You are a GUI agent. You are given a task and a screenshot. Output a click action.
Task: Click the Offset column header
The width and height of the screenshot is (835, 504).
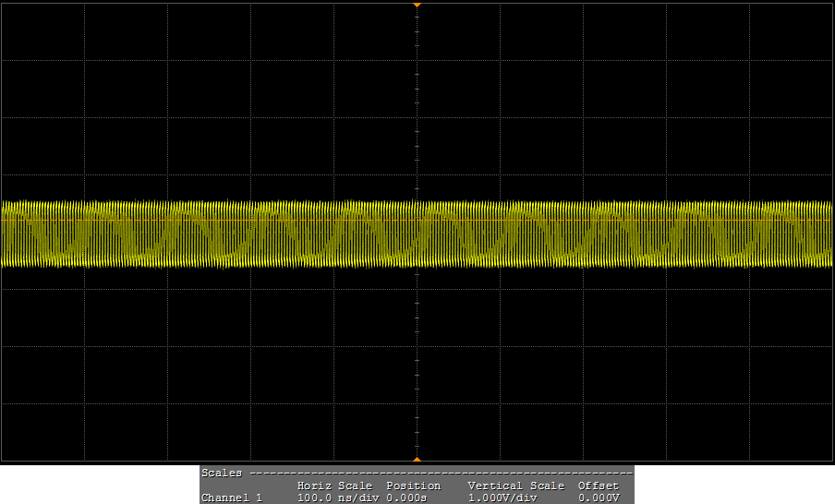pyautogui.click(x=598, y=486)
